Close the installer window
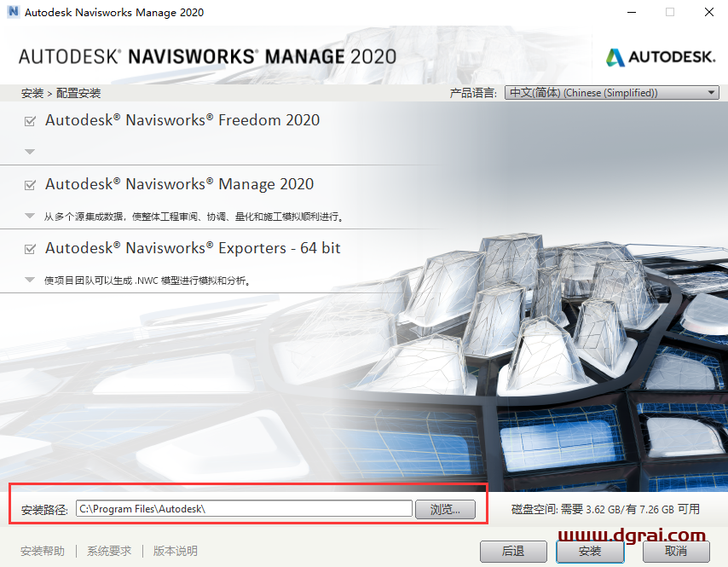Screen dimensions: 728x567 pyautogui.click(x=709, y=12)
